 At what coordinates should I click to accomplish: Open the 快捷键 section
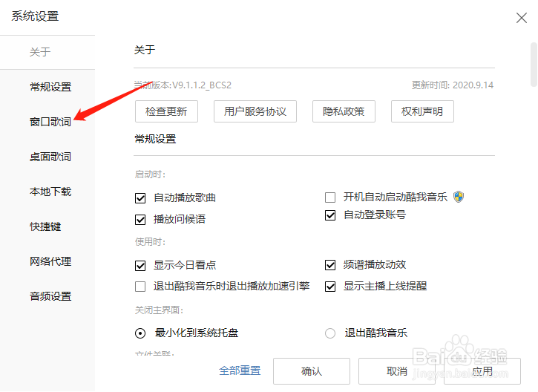45,226
